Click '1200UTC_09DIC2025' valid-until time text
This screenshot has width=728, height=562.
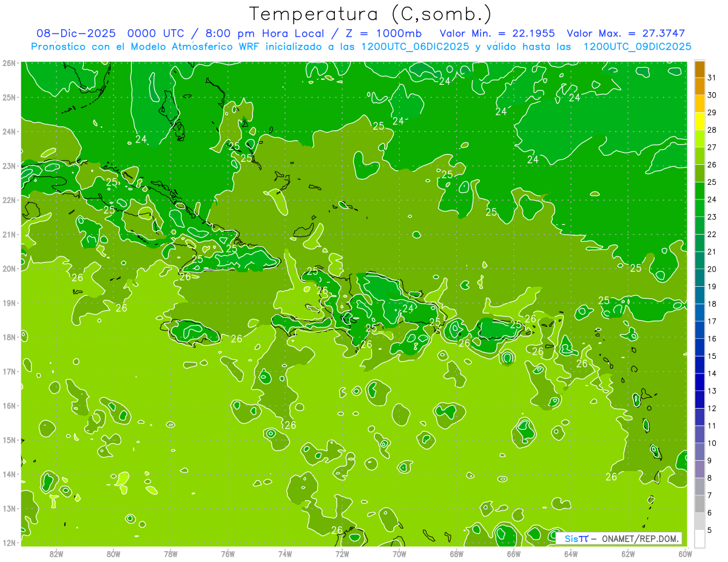637,47
